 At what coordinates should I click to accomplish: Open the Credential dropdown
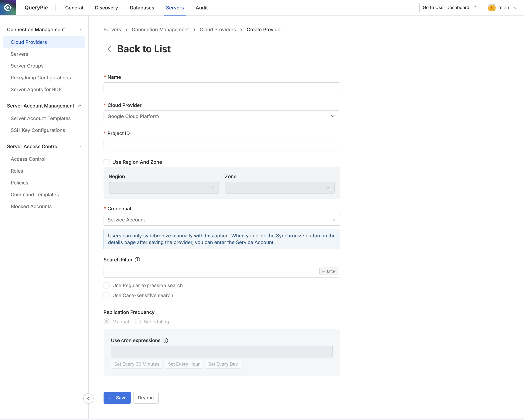pyautogui.click(x=222, y=220)
